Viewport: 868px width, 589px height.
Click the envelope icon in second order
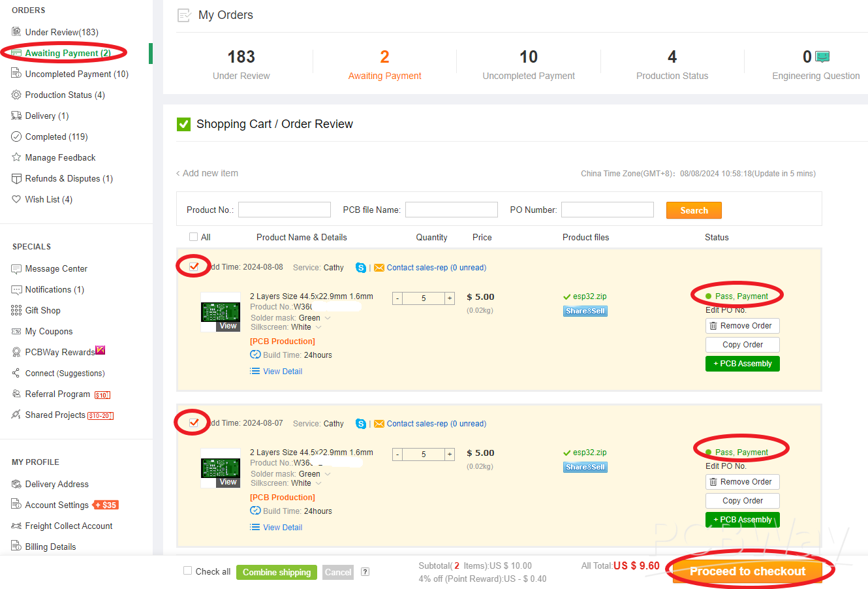pyautogui.click(x=379, y=424)
